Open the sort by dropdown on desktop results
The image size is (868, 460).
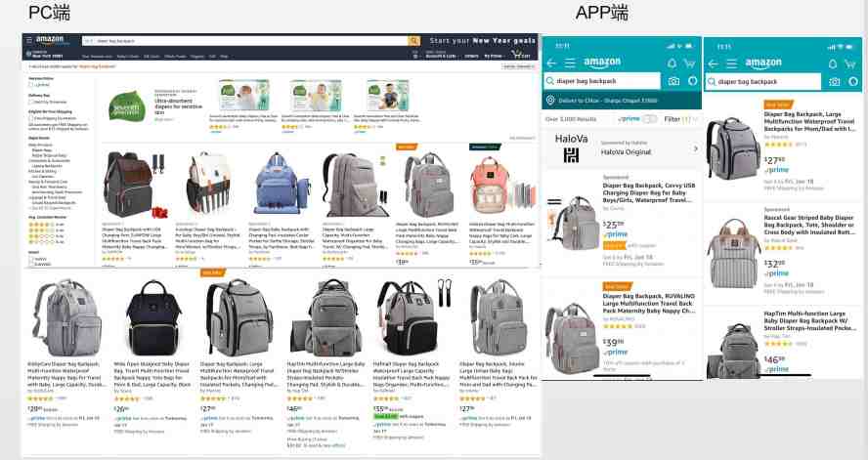(x=518, y=66)
